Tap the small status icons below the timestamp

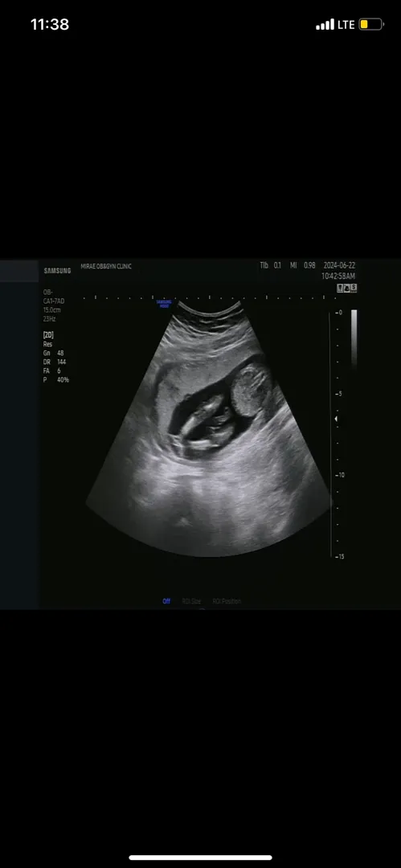(x=346, y=288)
